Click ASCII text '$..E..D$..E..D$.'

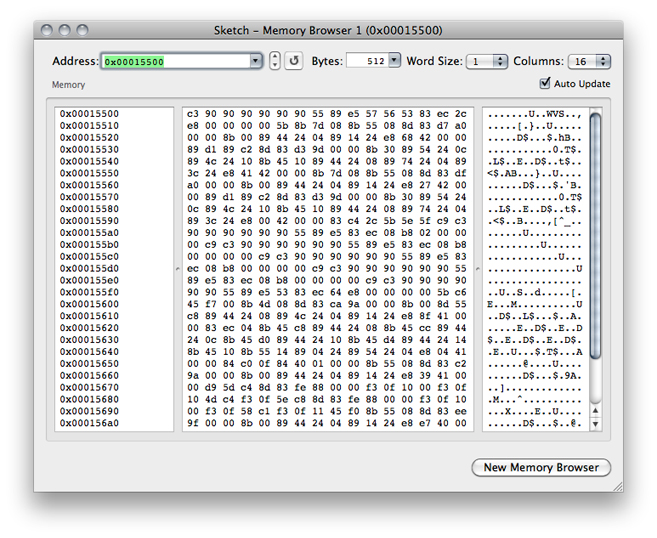point(535,340)
